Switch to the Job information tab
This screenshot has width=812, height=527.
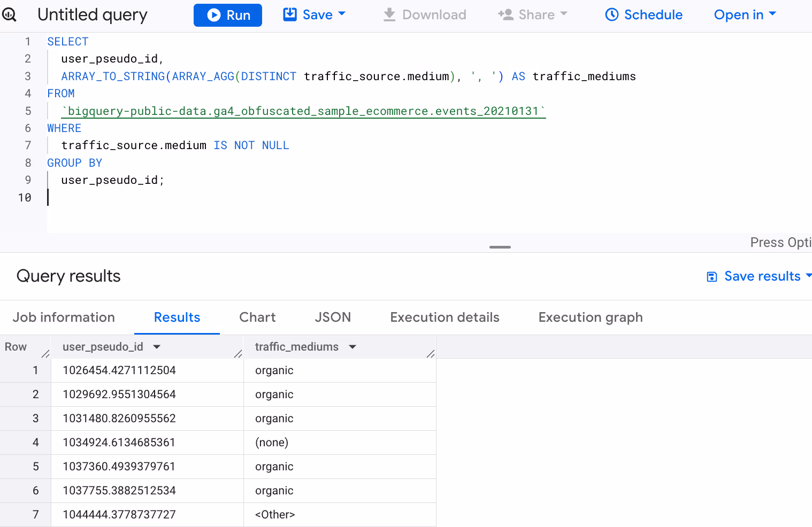(x=64, y=317)
